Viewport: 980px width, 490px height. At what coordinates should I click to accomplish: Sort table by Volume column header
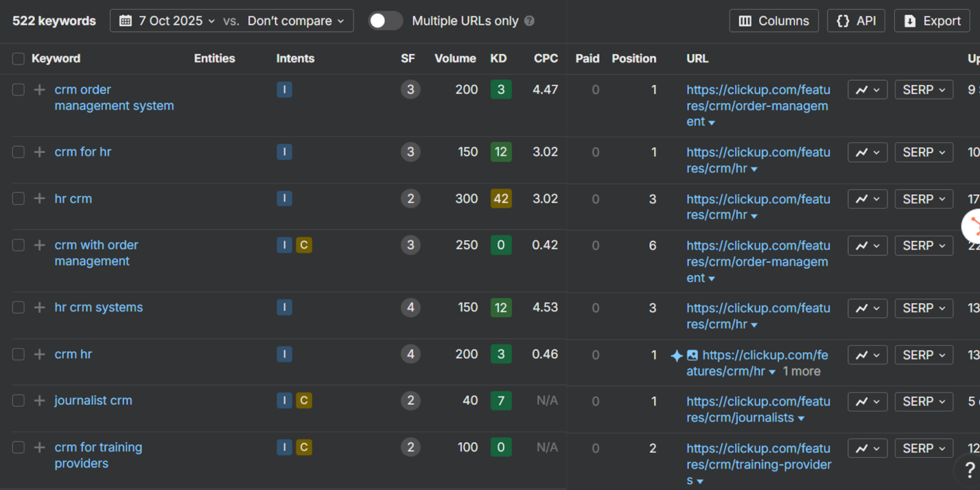pos(455,59)
